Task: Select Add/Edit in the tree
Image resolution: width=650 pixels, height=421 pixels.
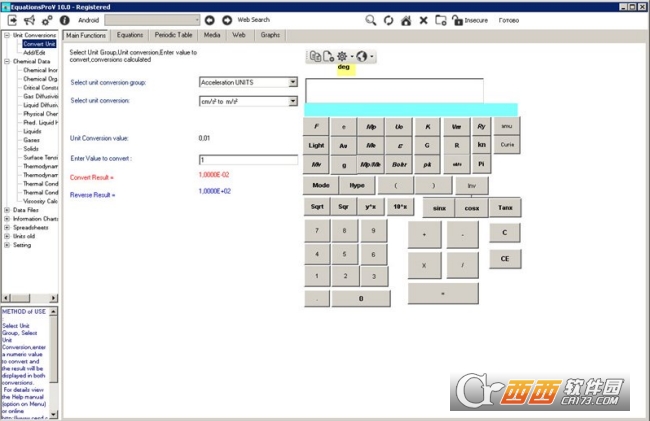Action: 34,52
